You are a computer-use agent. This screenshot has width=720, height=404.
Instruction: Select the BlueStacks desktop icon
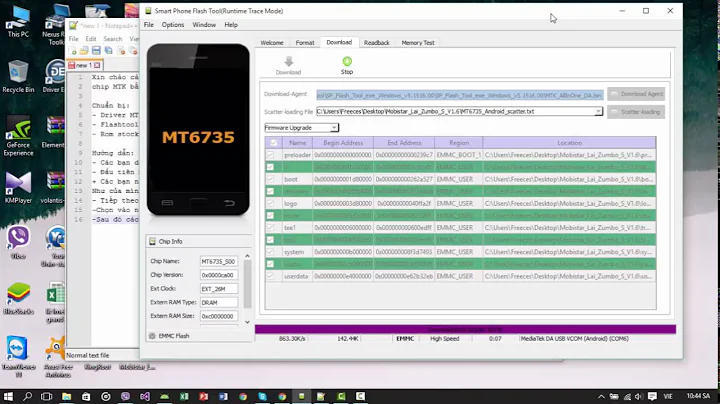pos(18,298)
